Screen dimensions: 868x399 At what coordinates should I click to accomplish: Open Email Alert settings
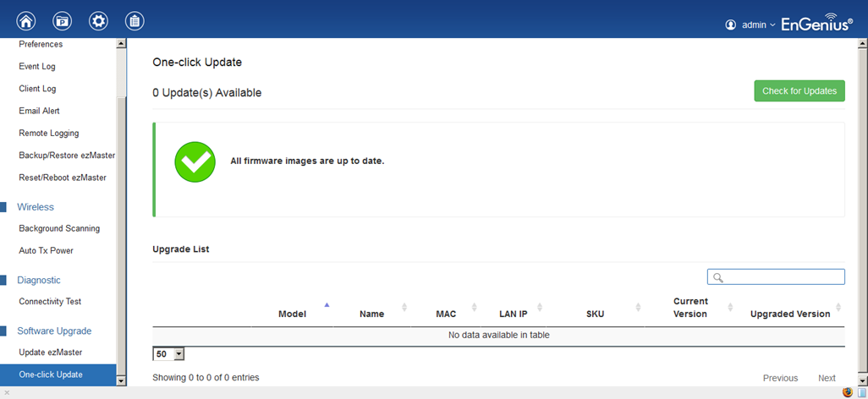pos(39,111)
